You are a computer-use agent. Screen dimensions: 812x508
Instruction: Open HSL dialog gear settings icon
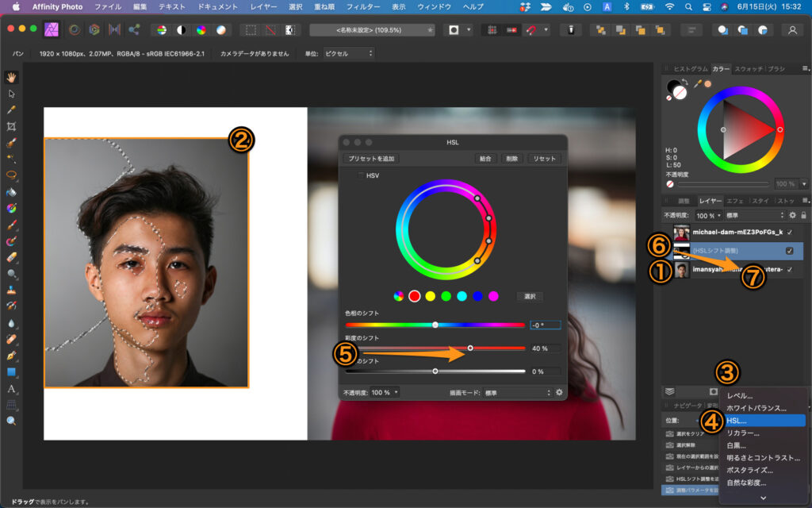click(559, 392)
